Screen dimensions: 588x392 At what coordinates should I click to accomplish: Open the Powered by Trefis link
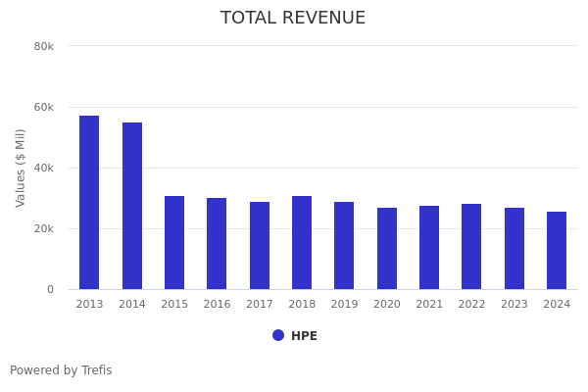coord(61,370)
